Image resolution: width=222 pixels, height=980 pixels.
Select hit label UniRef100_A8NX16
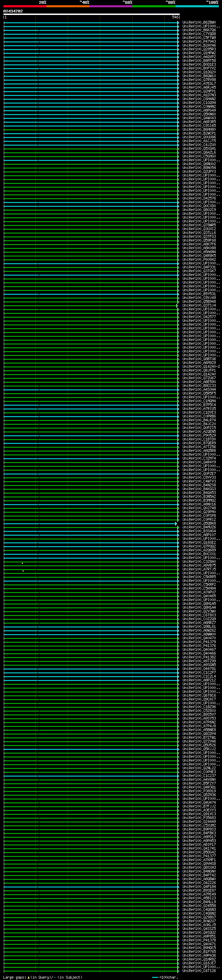[199, 504]
